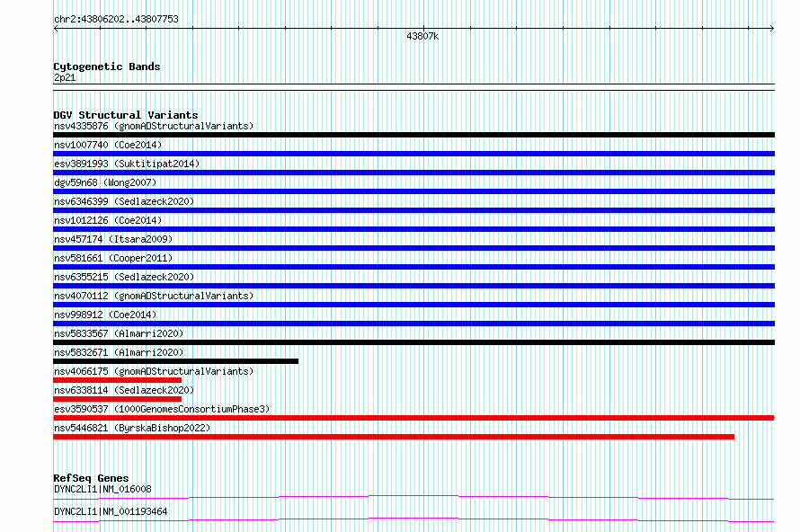Click the red bar of esv3590537

[413, 418]
